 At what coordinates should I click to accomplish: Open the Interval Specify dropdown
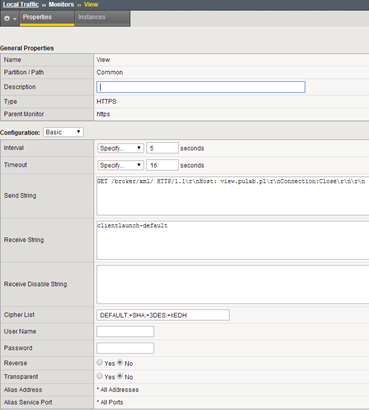pyautogui.click(x=120, y=148)
